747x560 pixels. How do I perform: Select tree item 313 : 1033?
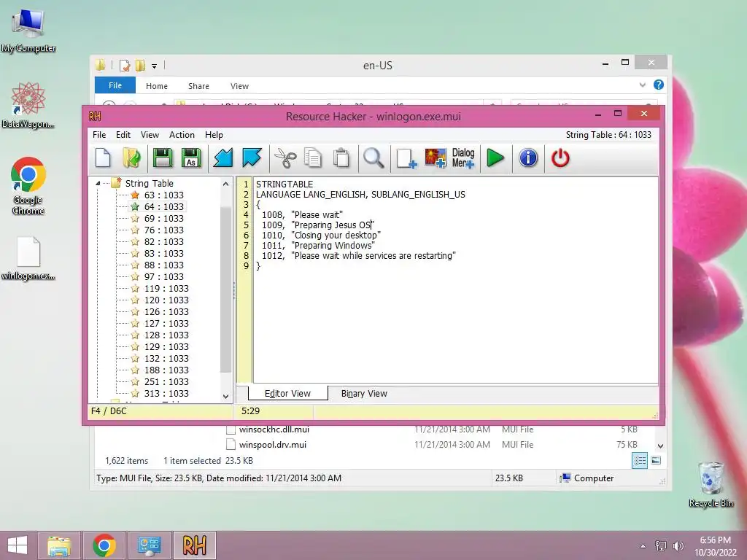tap(166, 393)
